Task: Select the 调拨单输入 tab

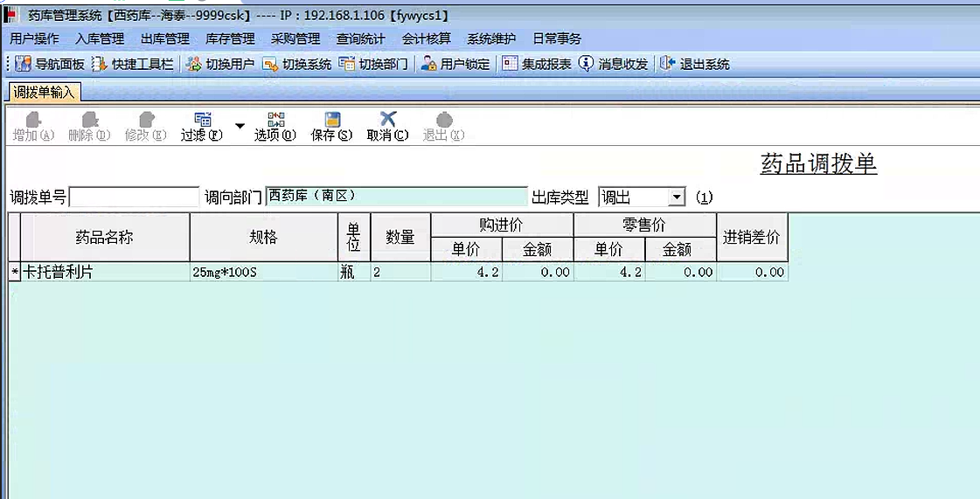Action: (x=44, y=93)
